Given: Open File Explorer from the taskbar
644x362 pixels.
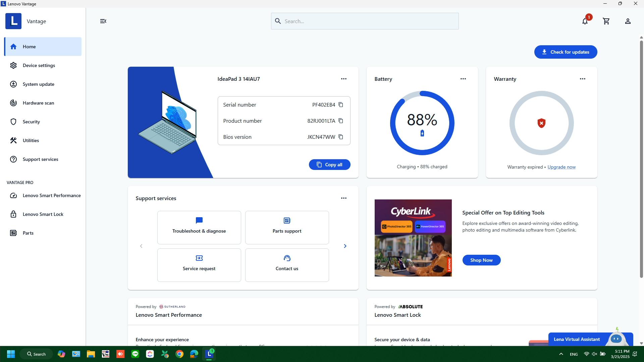Looking at the screenshot, I should click(91, 354).
